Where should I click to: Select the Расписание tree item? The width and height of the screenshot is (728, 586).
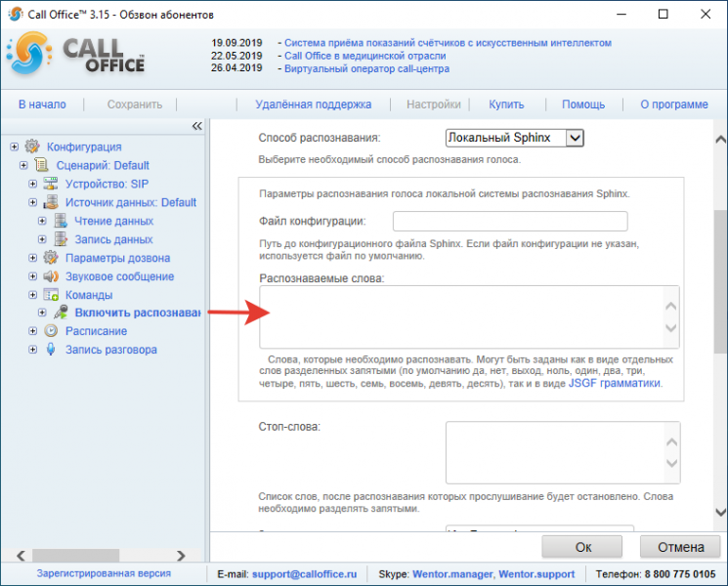pyautogui.click(x=96, y=331)
